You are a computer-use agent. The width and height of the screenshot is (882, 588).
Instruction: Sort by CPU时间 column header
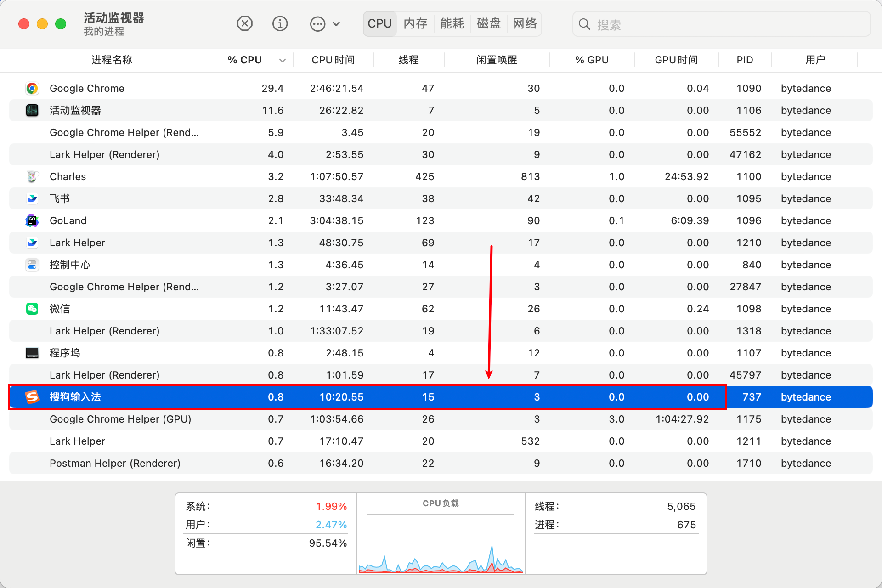[333, 60]
